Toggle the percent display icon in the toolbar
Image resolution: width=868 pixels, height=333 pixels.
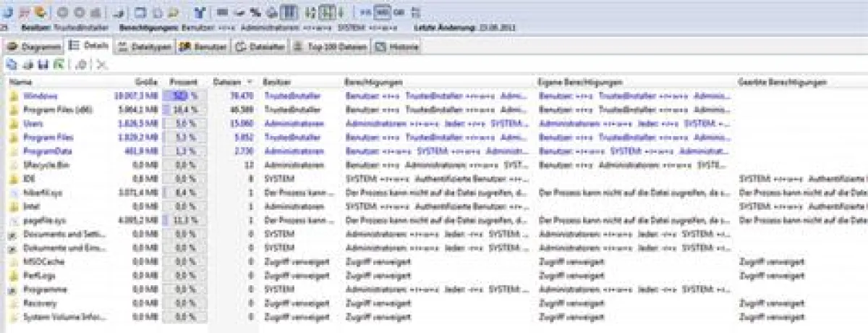click(255, 12)
